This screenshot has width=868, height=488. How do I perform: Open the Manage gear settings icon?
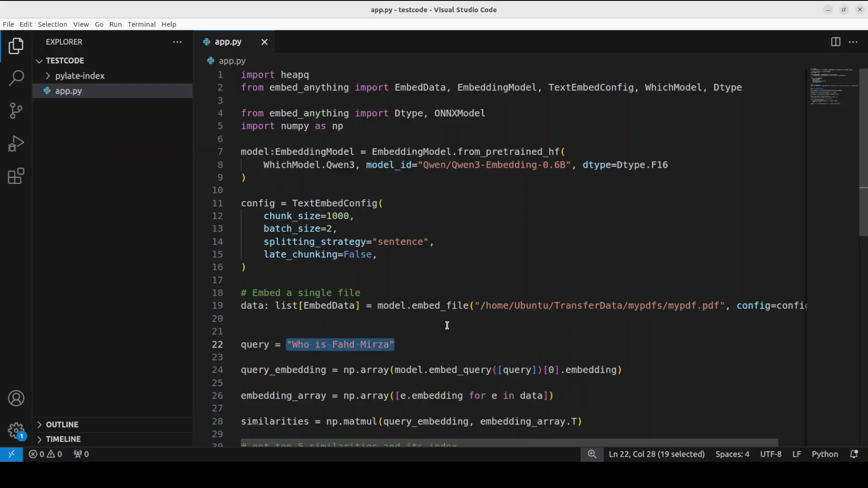16,430
